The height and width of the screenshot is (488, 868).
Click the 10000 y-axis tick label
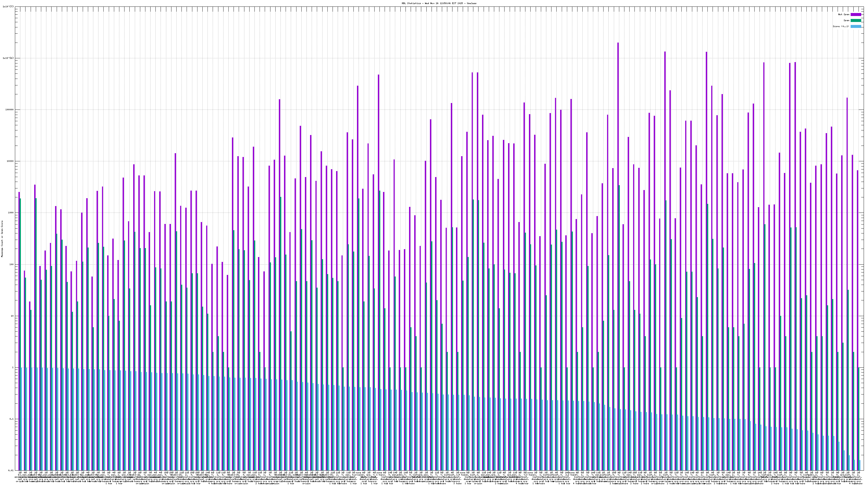(10, 161)
